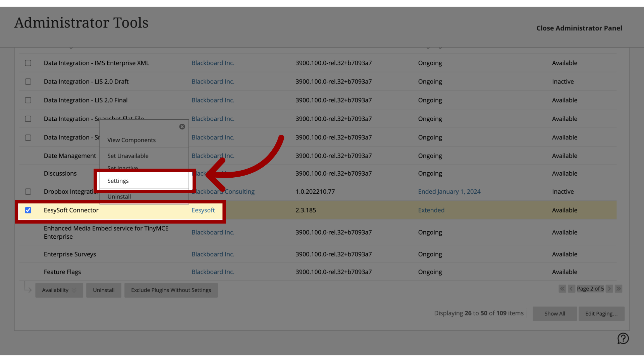This screenshot has width=644, height=362.
Task: Open Blackboard Inc. link for Enhanced Media Embed
Action: click(213, 232)
